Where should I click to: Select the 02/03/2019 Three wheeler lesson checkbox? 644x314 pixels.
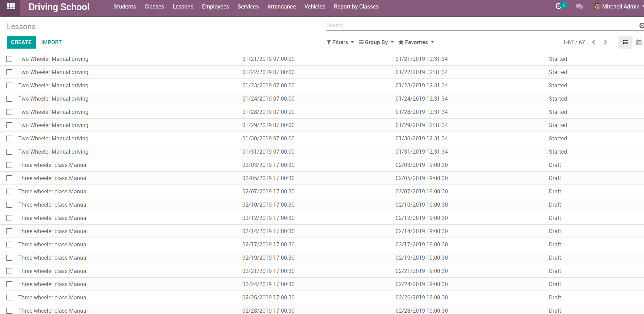coord(10,165)
